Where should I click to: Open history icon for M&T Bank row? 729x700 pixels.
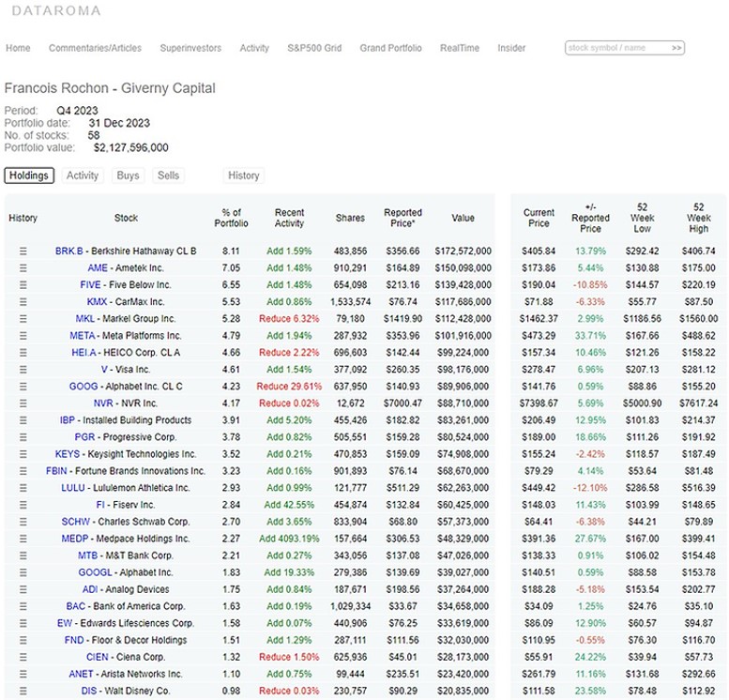[x=23, y=555]
